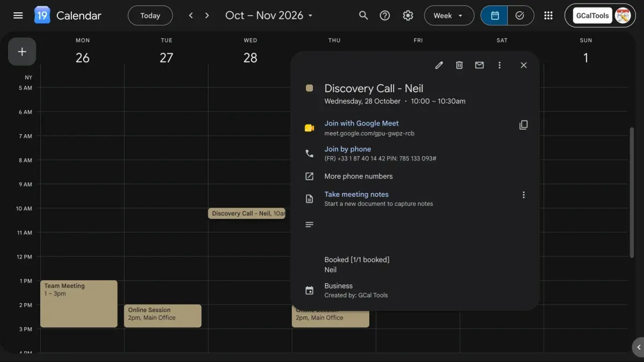Switch to the Calendar view toggle
This screenshot has width=644, height=362.
[495, 16]
